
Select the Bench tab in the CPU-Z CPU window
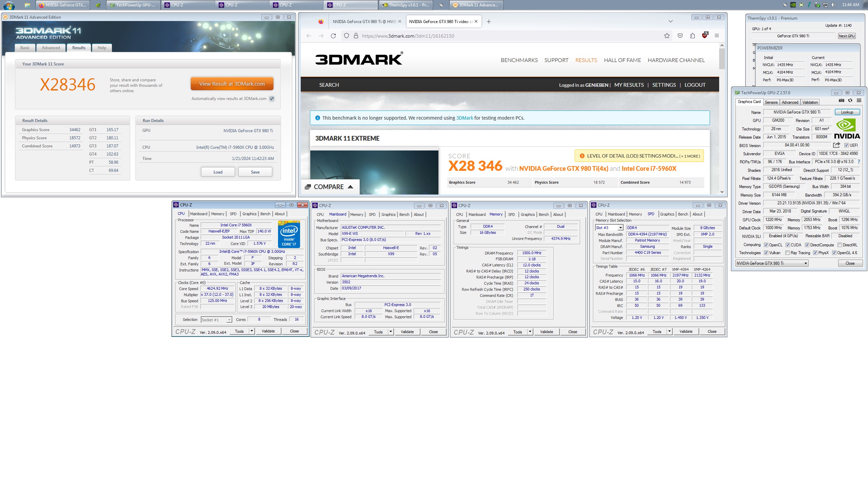point(265,214)
